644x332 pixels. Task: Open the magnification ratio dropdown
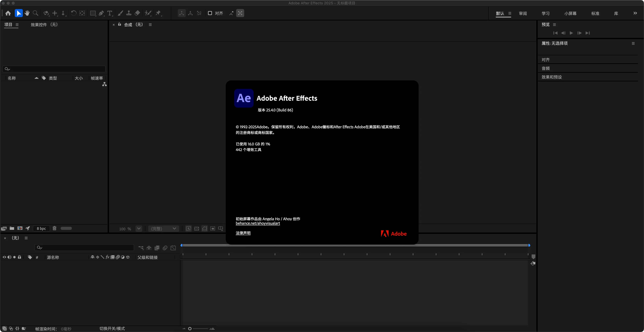[x=139, y=229]
